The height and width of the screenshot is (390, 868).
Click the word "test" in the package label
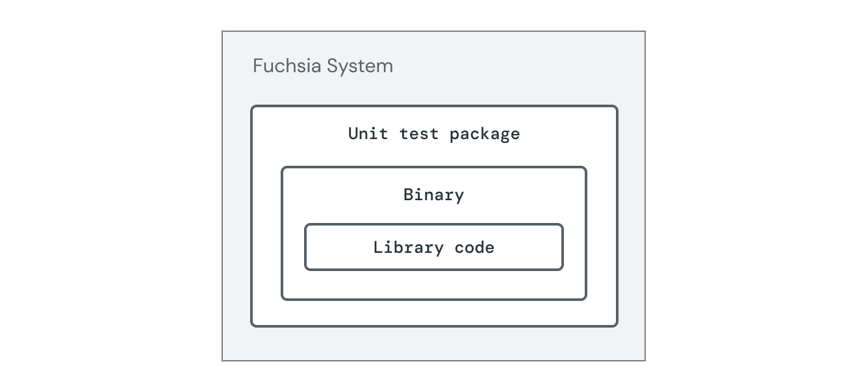[419, 134]
